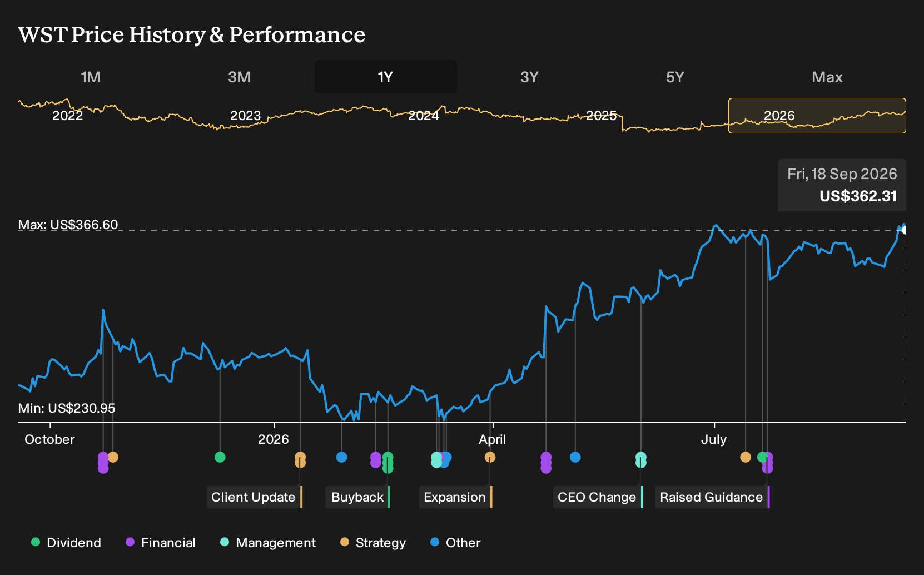The height and width of the screenshot is (575, 924).
Task: Select the 1Y time range tab
Action: (386, 77)
